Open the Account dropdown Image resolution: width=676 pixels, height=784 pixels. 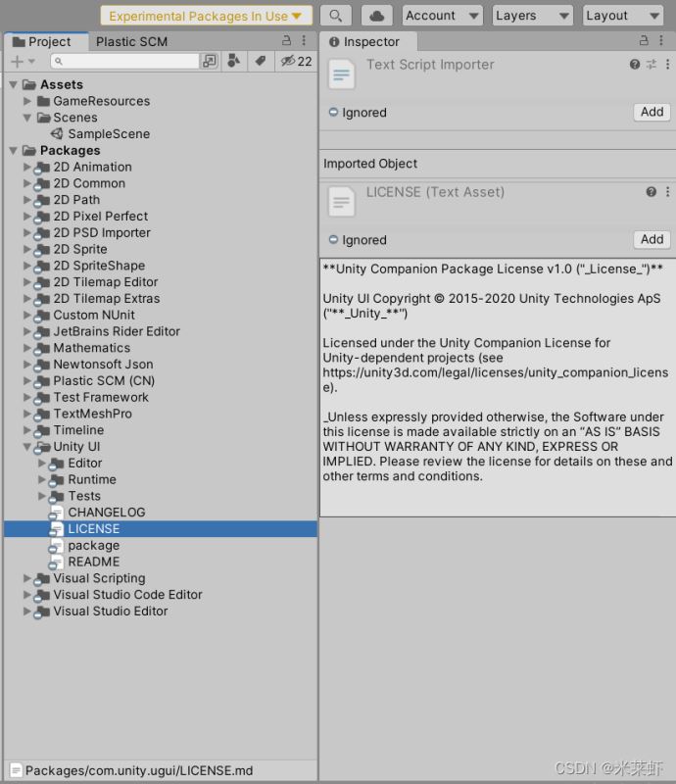point(443,16)
